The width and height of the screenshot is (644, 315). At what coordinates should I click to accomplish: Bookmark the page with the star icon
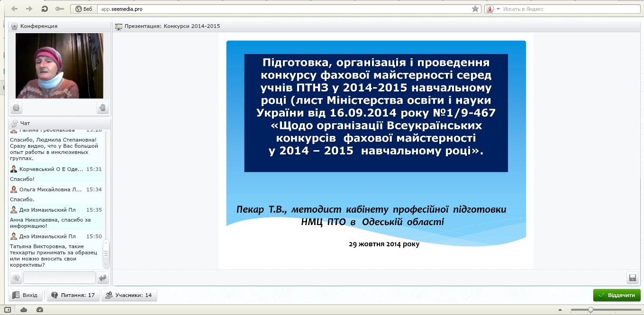click(475, 9)
